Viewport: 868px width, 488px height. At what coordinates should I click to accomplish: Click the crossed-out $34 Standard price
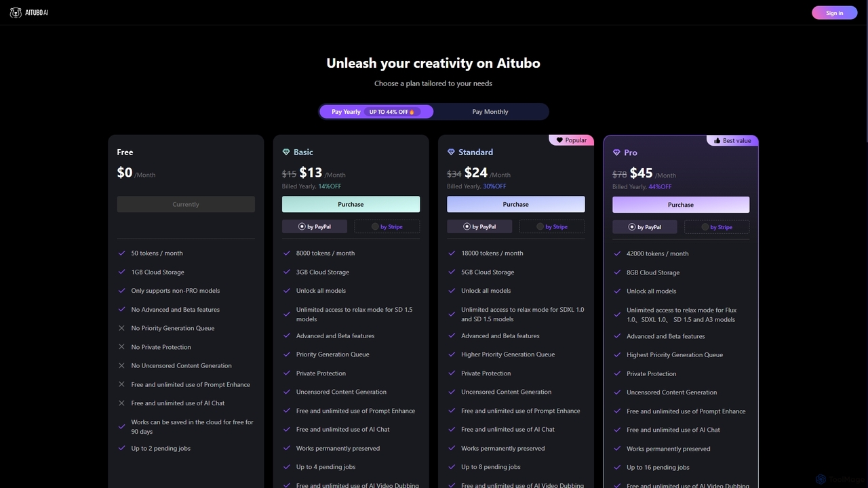tap(454, 174)
